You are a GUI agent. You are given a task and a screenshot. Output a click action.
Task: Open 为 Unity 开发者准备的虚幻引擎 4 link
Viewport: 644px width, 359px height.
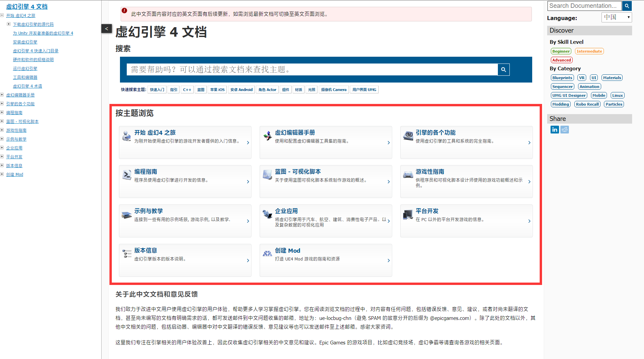pos(43,33)
